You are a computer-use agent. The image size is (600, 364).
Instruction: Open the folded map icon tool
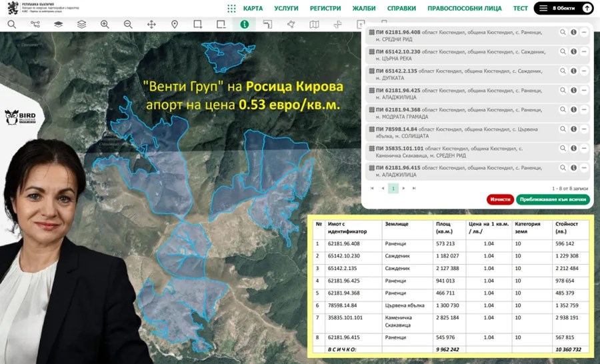click(x=314, y=25)
